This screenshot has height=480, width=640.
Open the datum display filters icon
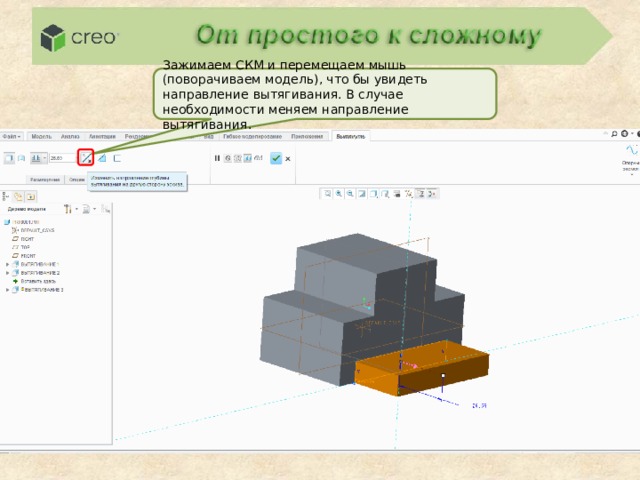point(409,194)
